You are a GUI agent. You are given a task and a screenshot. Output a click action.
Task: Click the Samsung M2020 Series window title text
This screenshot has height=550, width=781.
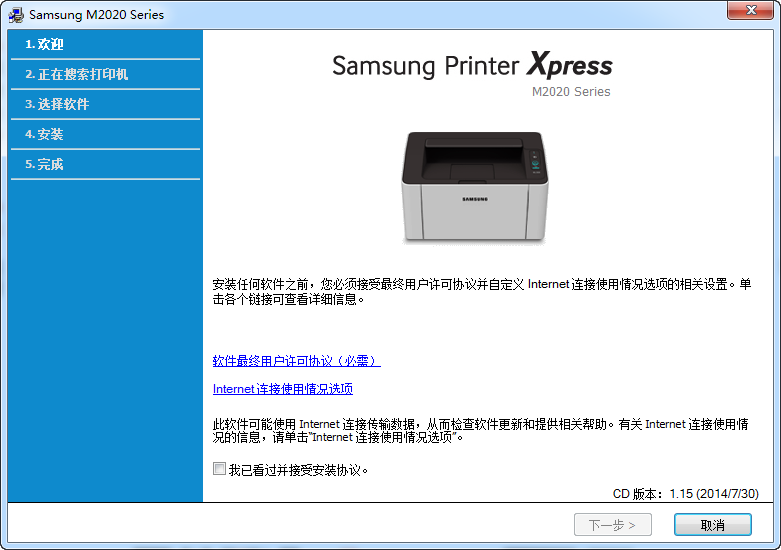(96, 15)
